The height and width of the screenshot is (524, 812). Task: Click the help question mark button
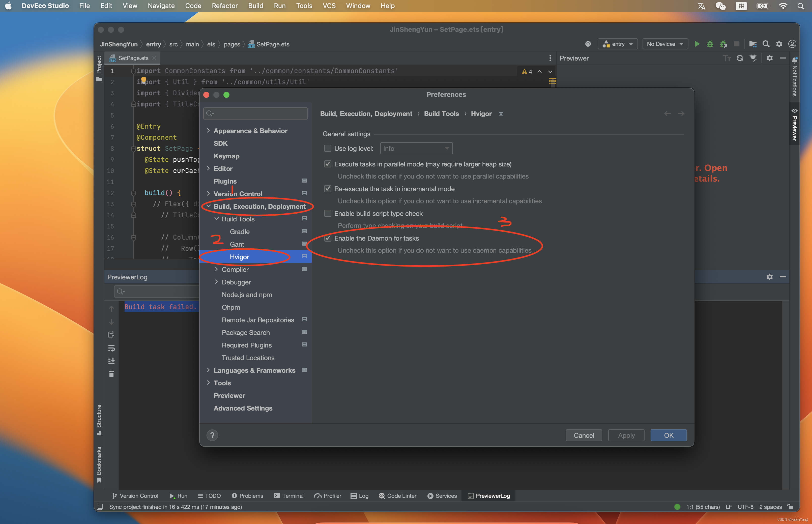(212, 435)
